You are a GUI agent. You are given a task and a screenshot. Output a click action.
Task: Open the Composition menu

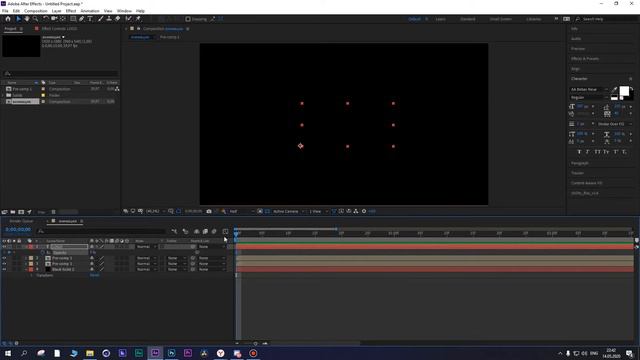(36, 11)
